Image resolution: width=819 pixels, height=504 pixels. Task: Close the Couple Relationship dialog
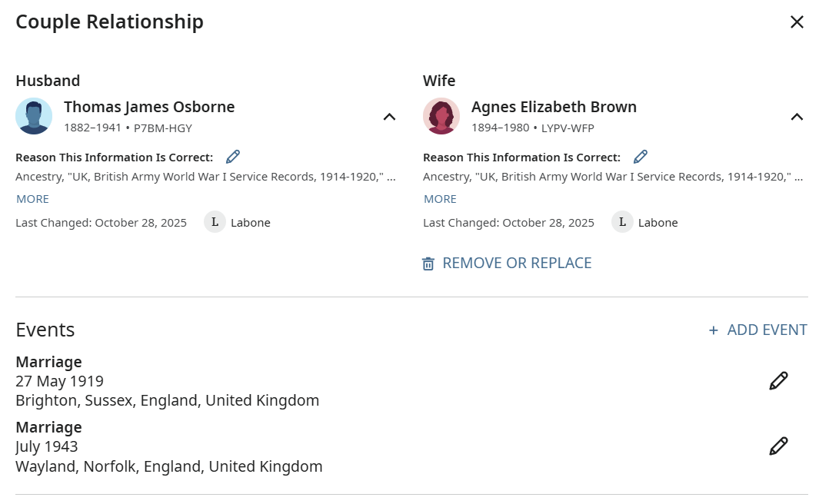pos(797,22)
